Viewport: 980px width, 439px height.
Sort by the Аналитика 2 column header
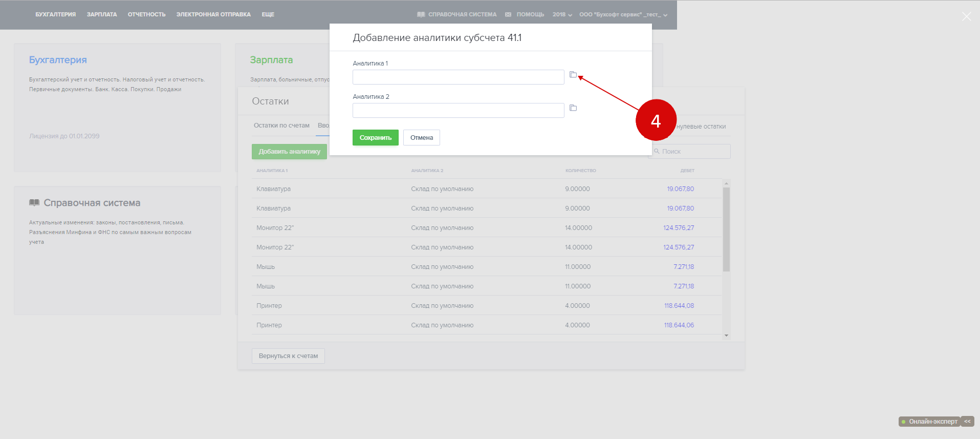[427, 171]
